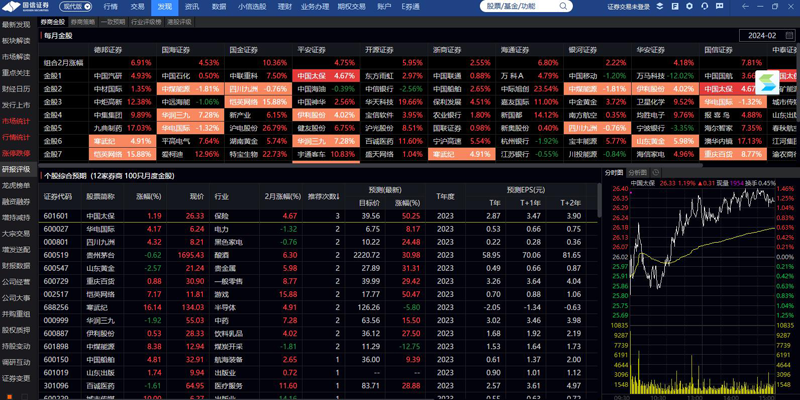Open the 资讯 menu
Screen dimensions: 800x400
(x=192, y=7)
